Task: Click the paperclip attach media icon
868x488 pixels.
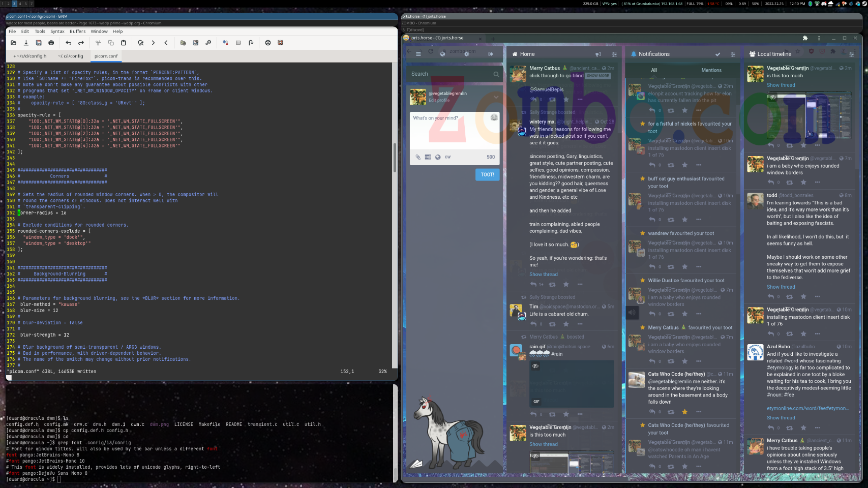Action: [418, 157]
